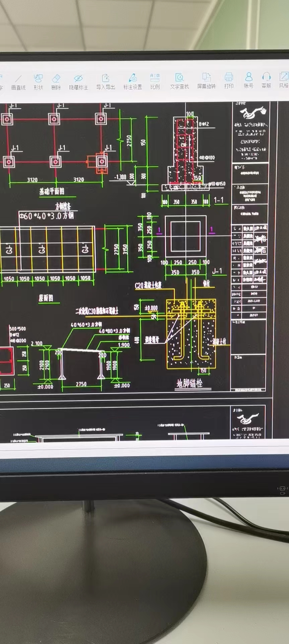
Task: Click the 二次浇筑C30 concrete annotation
Action: pos(97,311)
